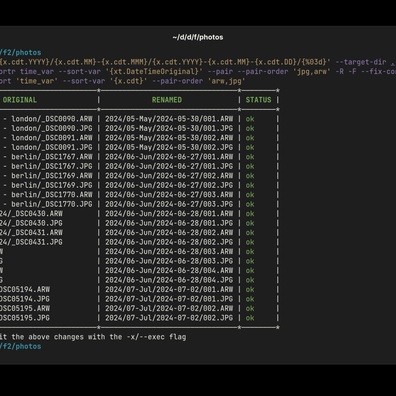
Task: Select the london/_DSC0091.ARW original entry
Action: 52,138
